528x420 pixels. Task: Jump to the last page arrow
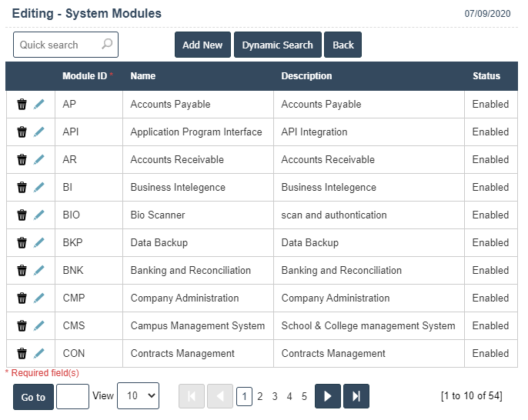[356, 396]
